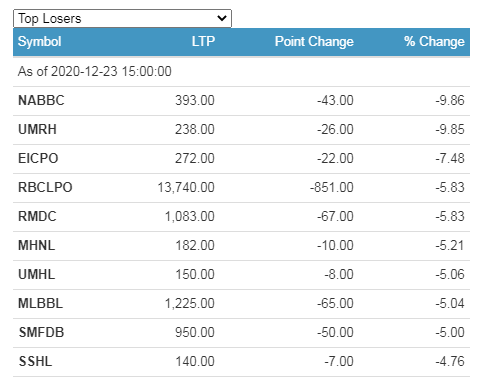479x379 pixels.
Task: Click NABBC percent change -9.86
Action: (x=450, y=100)
